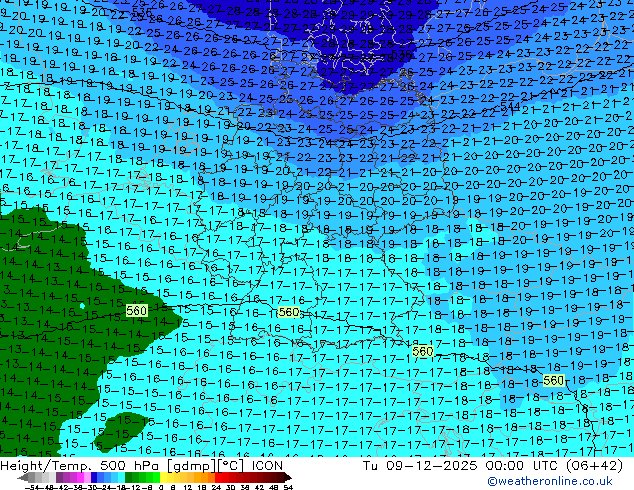Click the "12" legend scale value
This screenshot has height=490, width=634.
pos(187,487)
